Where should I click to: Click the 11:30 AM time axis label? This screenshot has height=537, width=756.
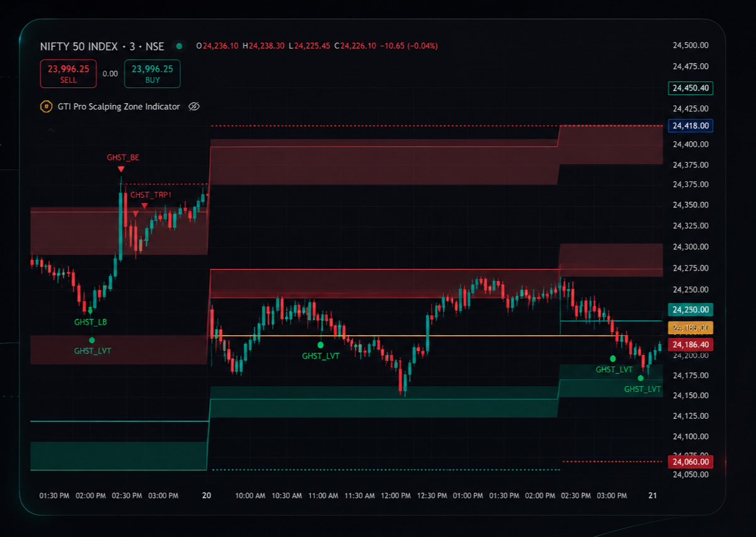pos(360,495)
